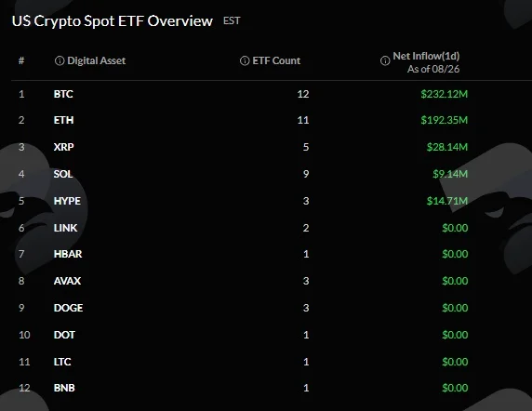The width and height of the screenshot is (532, 411).
Task: Click the EST timezone label
Action: (232, 20)
